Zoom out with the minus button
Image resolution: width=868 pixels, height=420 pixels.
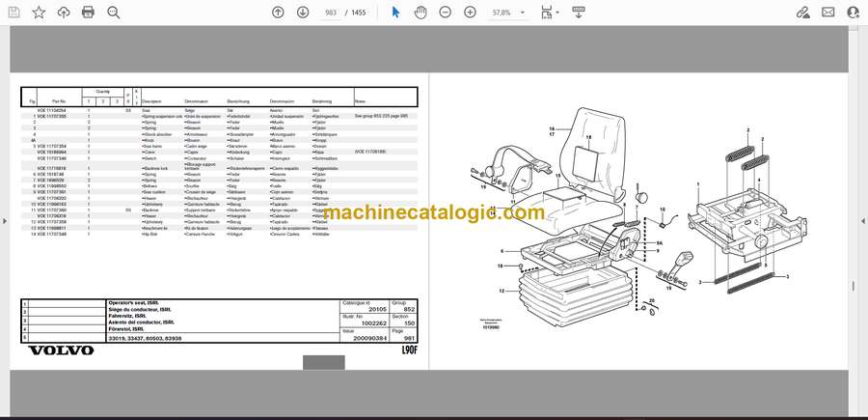tap(445, 13)
